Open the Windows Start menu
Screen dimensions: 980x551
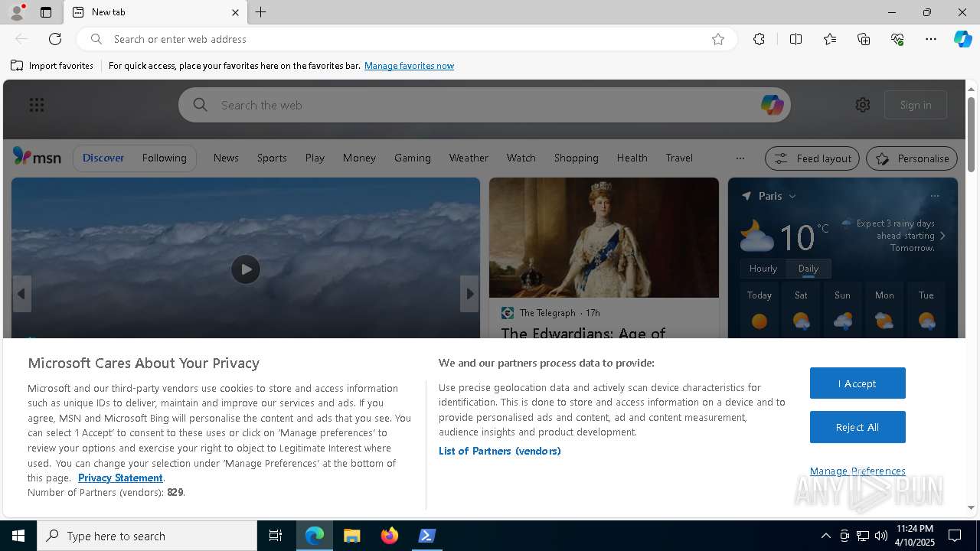pos(18,536)
